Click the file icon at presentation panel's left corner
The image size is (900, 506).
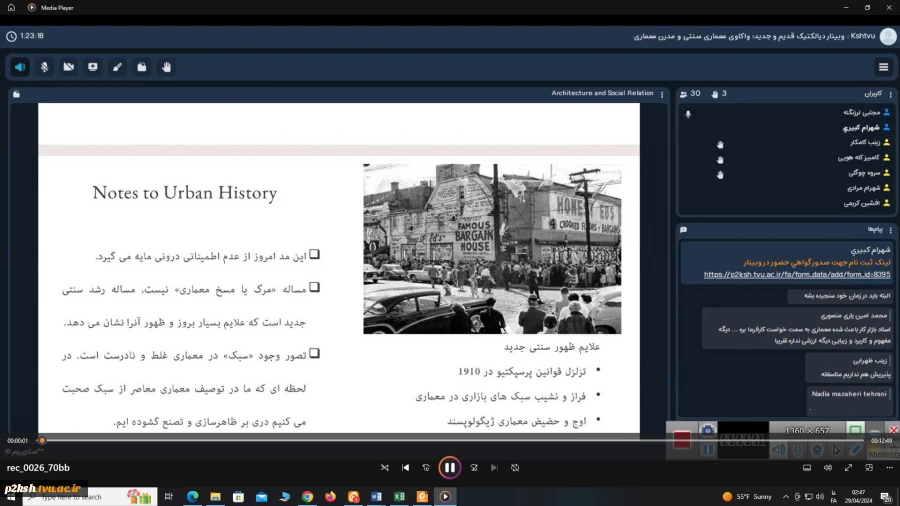[16, 94]
